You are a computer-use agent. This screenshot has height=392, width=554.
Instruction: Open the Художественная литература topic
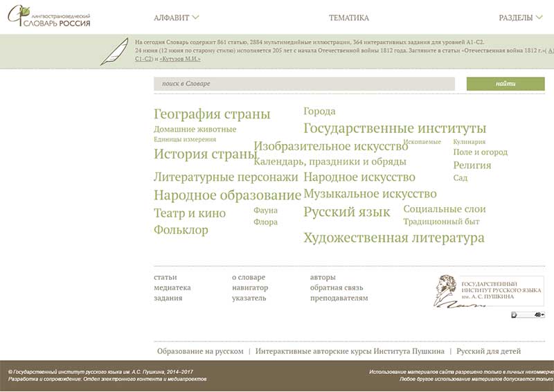393,238
